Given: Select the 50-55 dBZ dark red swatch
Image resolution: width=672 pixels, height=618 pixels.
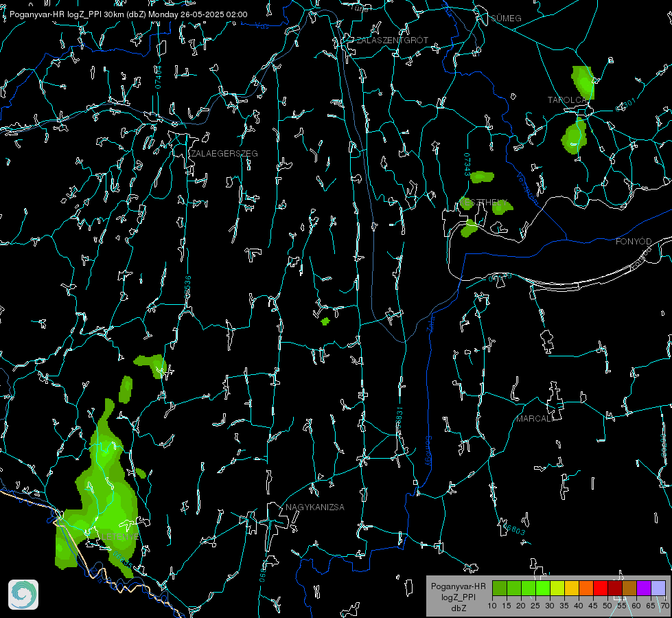Looking at the screenshot, I should click(x=615, y=588).
